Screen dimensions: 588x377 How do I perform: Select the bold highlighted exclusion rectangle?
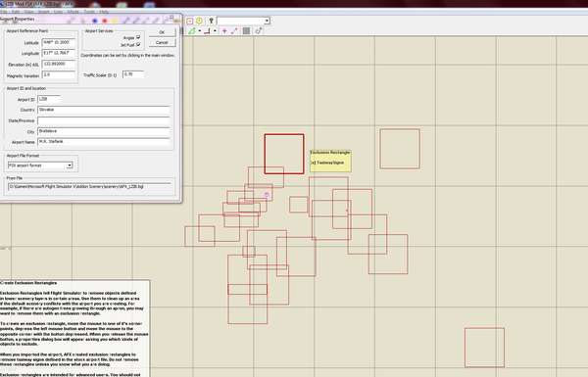(x=284, y=154)
